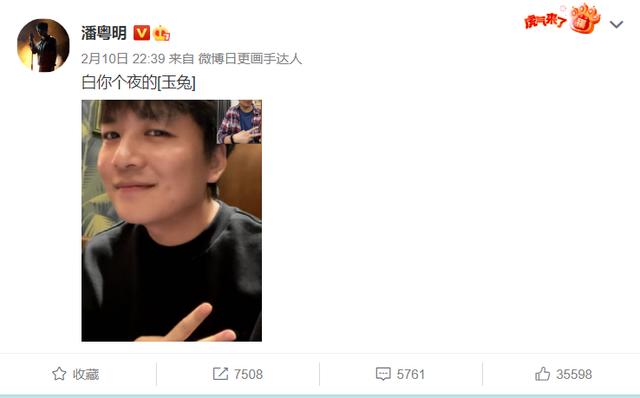Enlarge the posted selfie photo
Image resolution: width=640 pixels, height=398 pixels.
171,220
